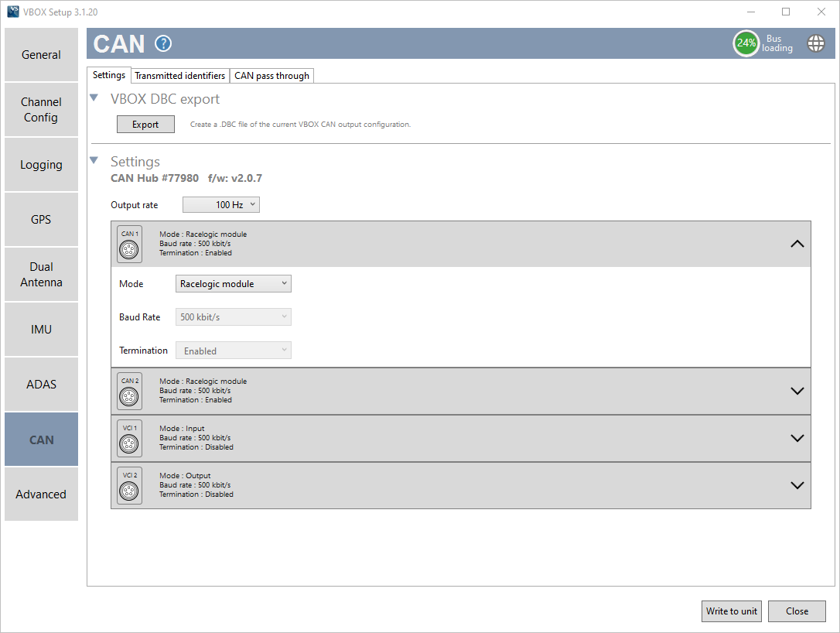
Task: Click the Close button at the bottom
Action: coord(797,611)
